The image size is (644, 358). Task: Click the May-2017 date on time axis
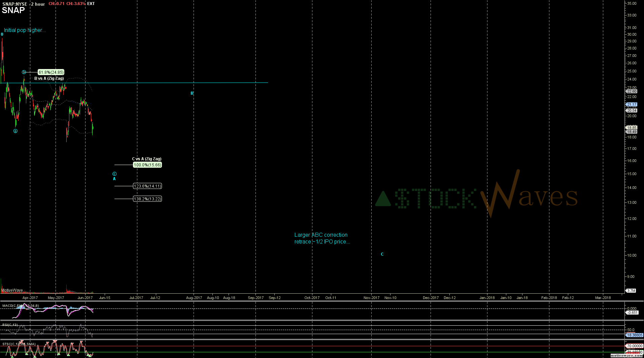(56, 298)
